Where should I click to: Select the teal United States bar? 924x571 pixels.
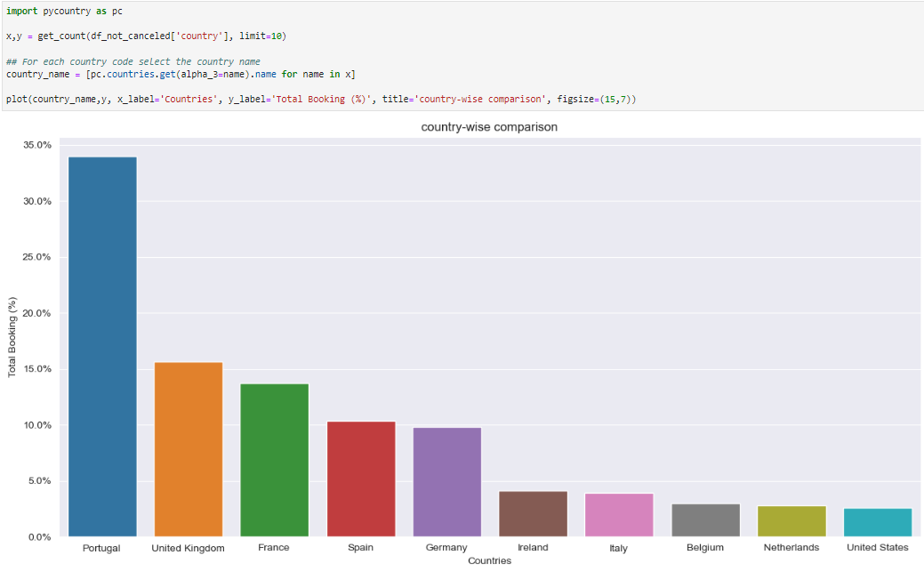pos(878,522)
